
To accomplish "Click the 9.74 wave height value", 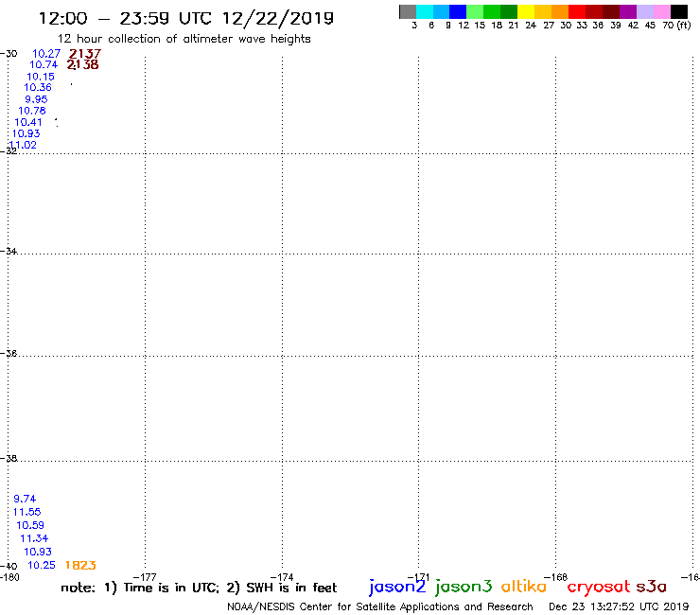I will [x=25, y=499].
